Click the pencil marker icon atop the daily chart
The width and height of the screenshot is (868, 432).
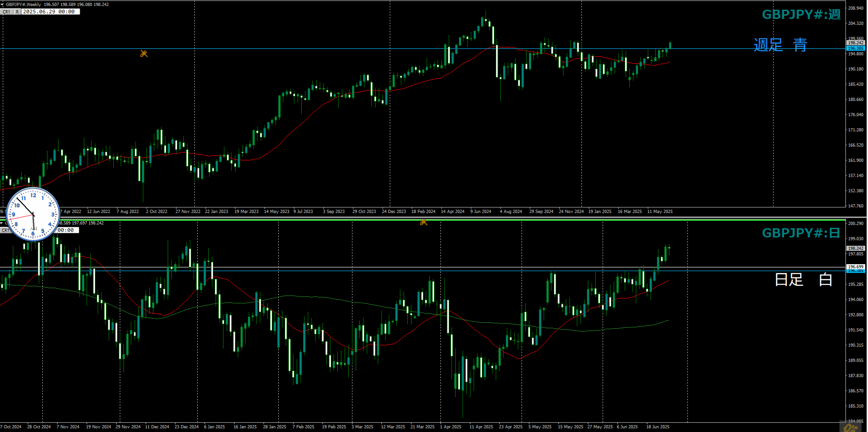tap(423, 222)
